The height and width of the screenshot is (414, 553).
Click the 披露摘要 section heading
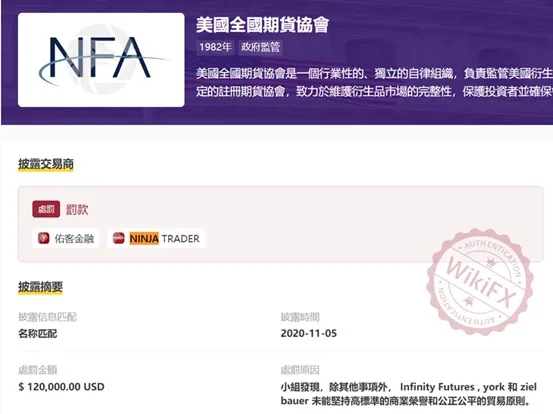(x=41, y=287)
